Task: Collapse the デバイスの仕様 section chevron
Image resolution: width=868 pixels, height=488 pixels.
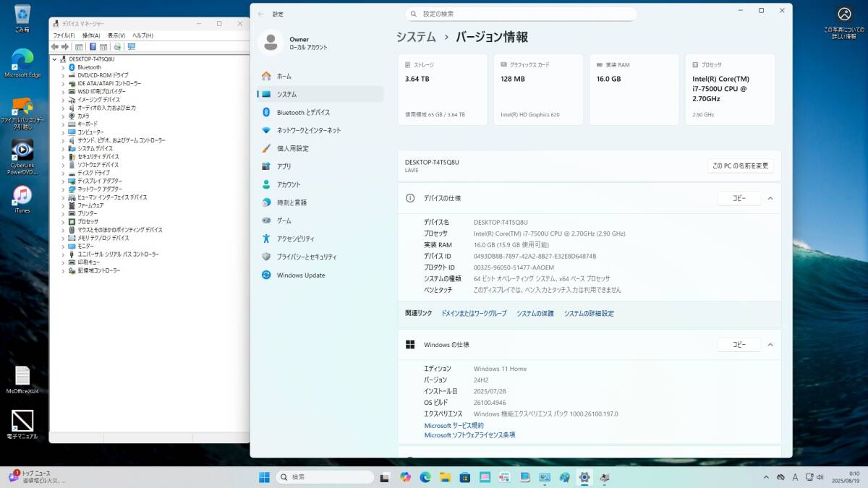Action: pos(770,198)
